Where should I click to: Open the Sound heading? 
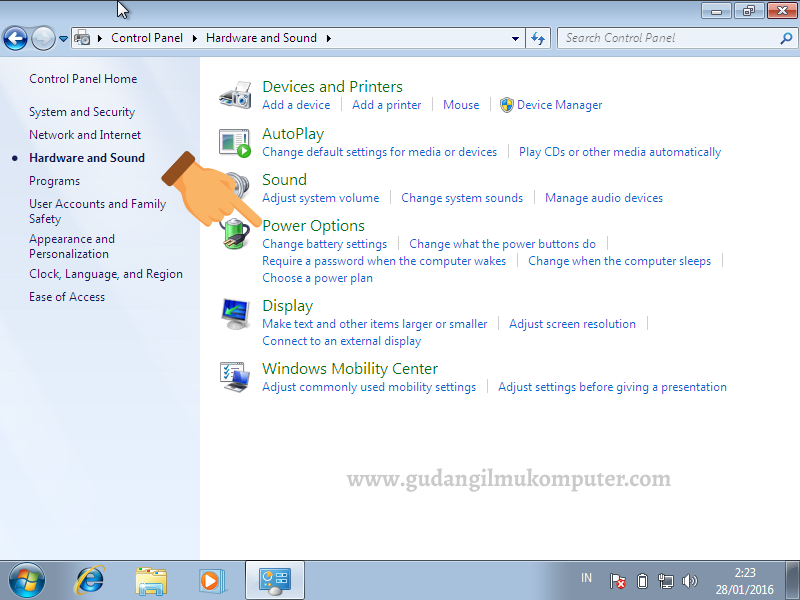click(x=284, y=180)
